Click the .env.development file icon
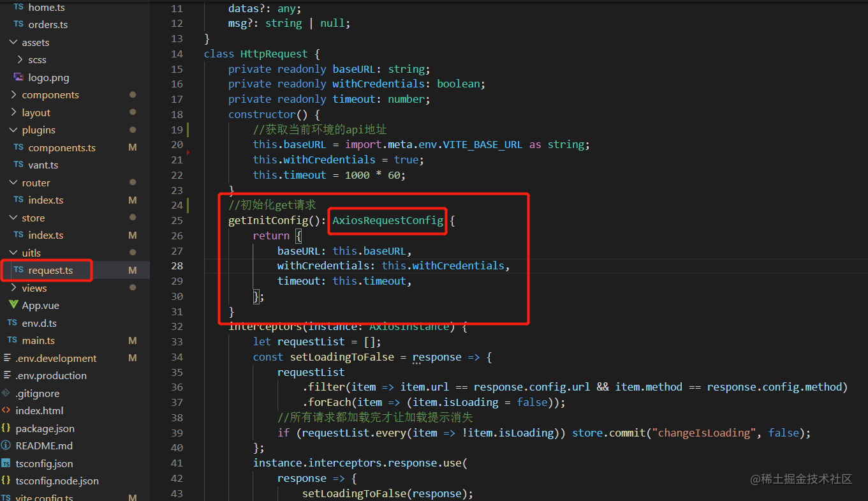The height and width of the screenshot is (501, 868). point(6,358)
